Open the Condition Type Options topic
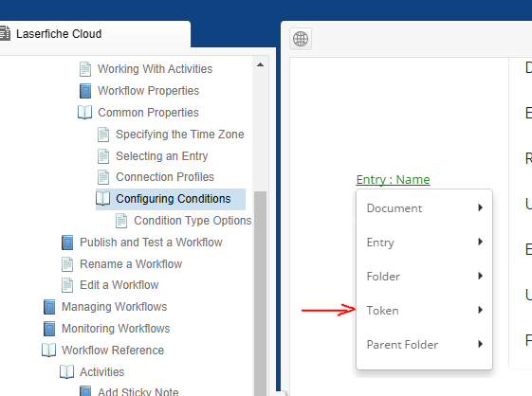 click(x=193, y=221)
